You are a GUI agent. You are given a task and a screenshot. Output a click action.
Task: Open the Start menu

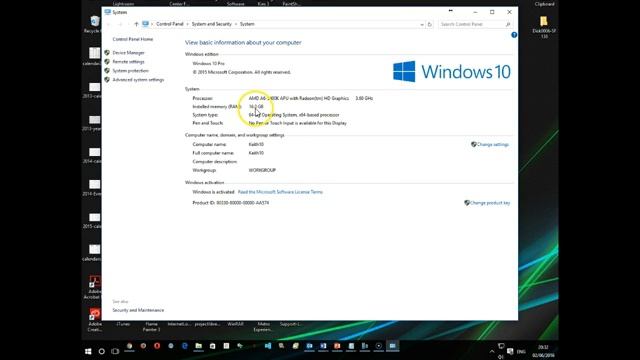[x=88, y=351]
